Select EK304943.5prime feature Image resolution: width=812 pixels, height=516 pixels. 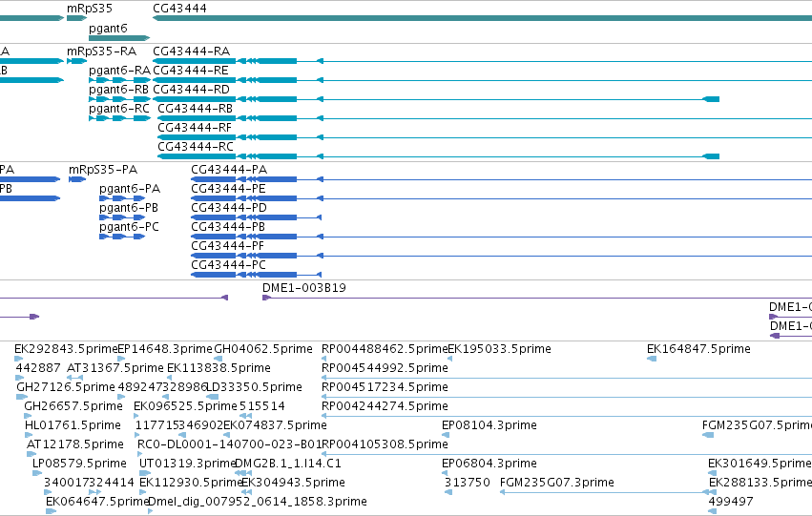pyautogui.click(x=293, y=483)
